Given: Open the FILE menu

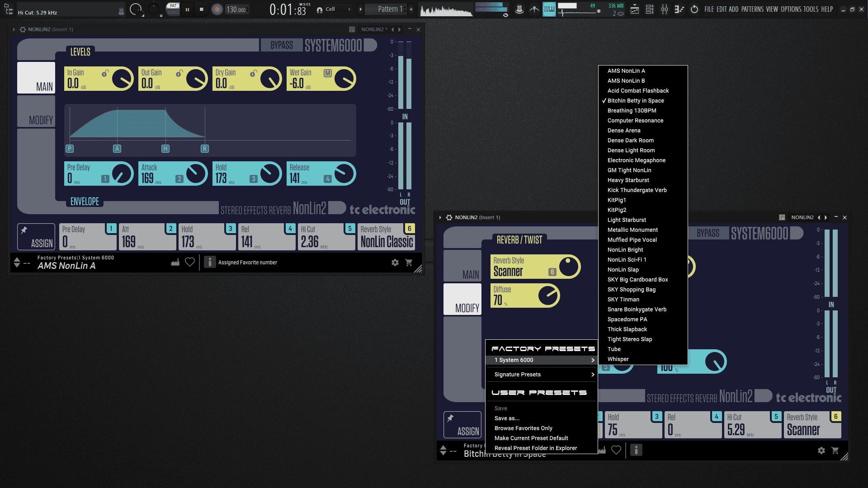Looking at the screenshot, I should (709, 9).
